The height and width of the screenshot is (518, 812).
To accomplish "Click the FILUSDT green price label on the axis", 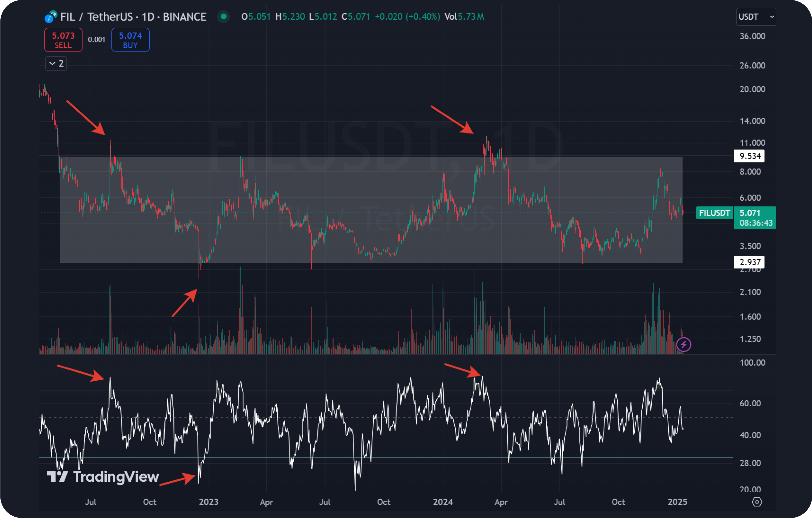I will [715, 213].
